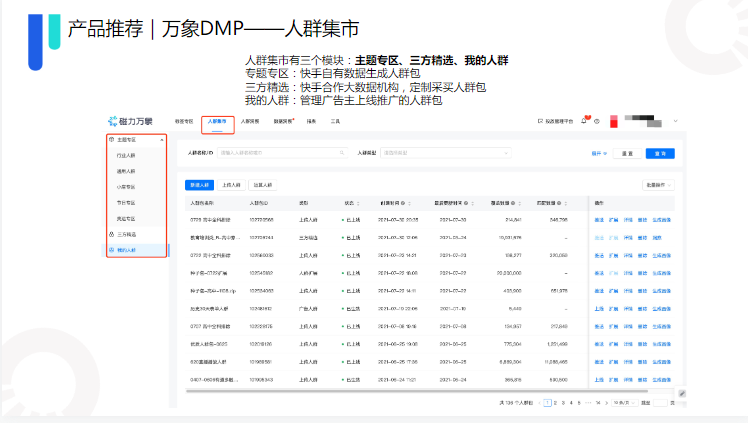748x423 pixels.
Task: Select 节日专区 in the sidebar
Action: (126, 203)
